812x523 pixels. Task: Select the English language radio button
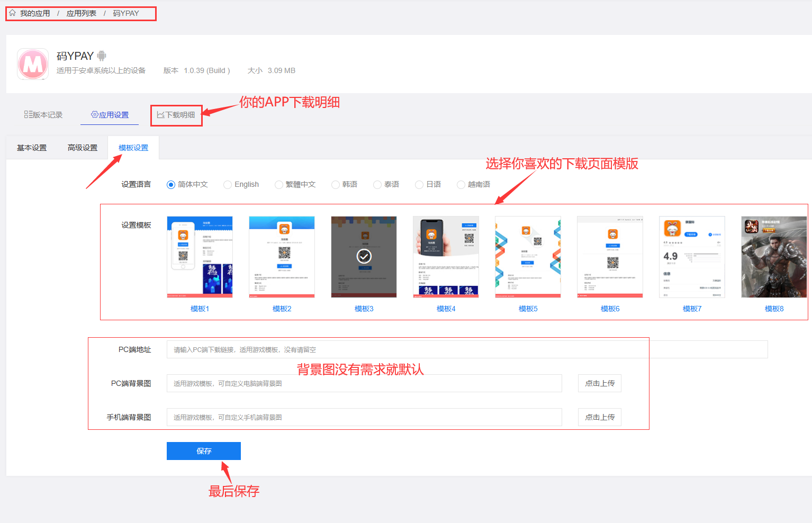pyautogui.click(x=228, y=185)
